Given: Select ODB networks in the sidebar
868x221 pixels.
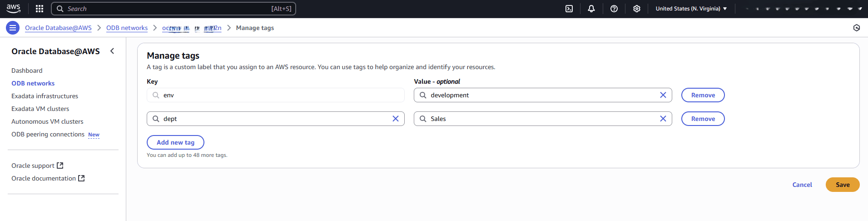Looking at the screenshot, I should [33, 83].
